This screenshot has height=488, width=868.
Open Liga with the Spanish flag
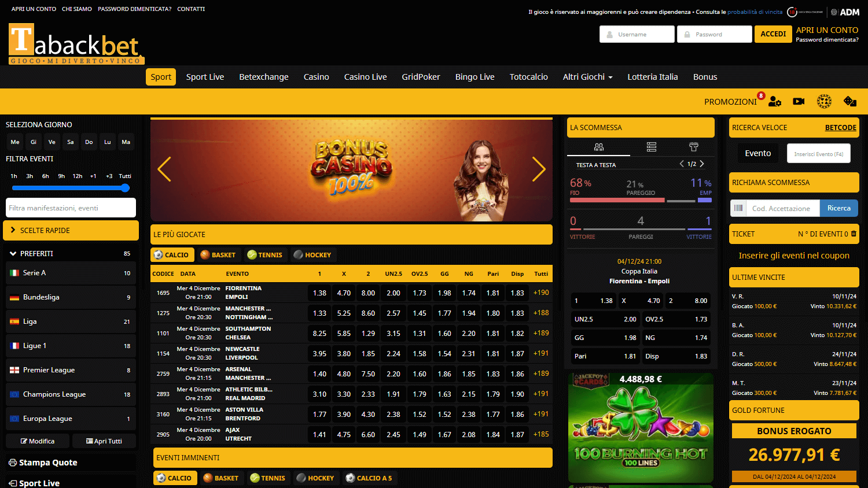[x=71, y=321]
